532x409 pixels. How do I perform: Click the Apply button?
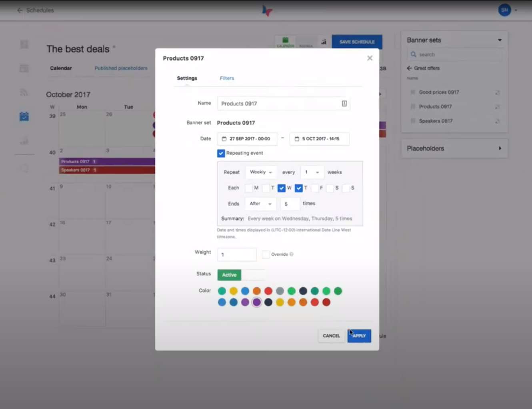tap(359, 336)
